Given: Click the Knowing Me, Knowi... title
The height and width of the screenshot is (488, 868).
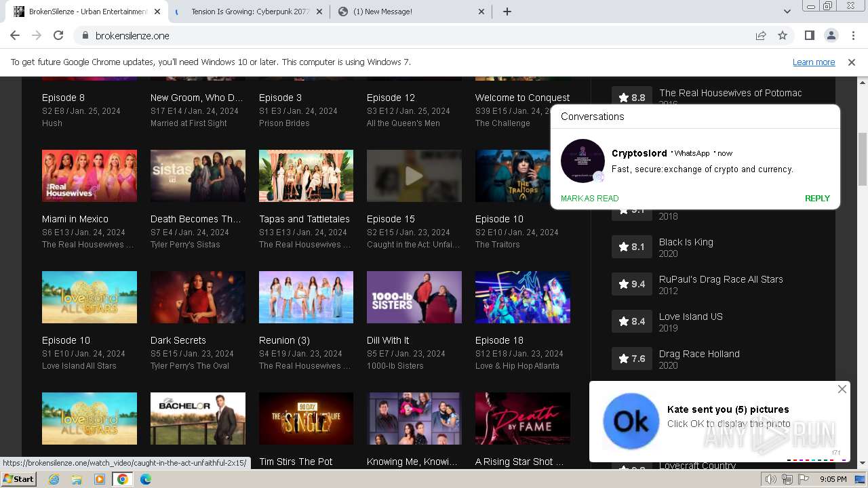Looking at the screenshot, I should [412, 462].
